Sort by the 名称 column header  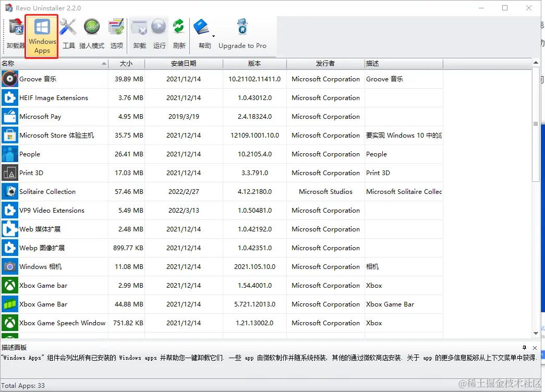pos(54,64)
